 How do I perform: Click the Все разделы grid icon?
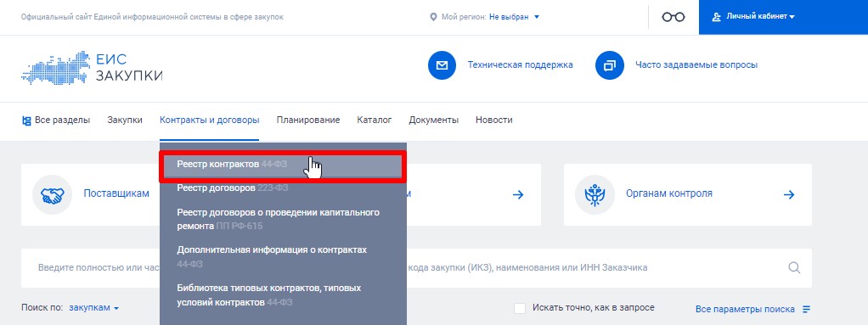point(26,120)
